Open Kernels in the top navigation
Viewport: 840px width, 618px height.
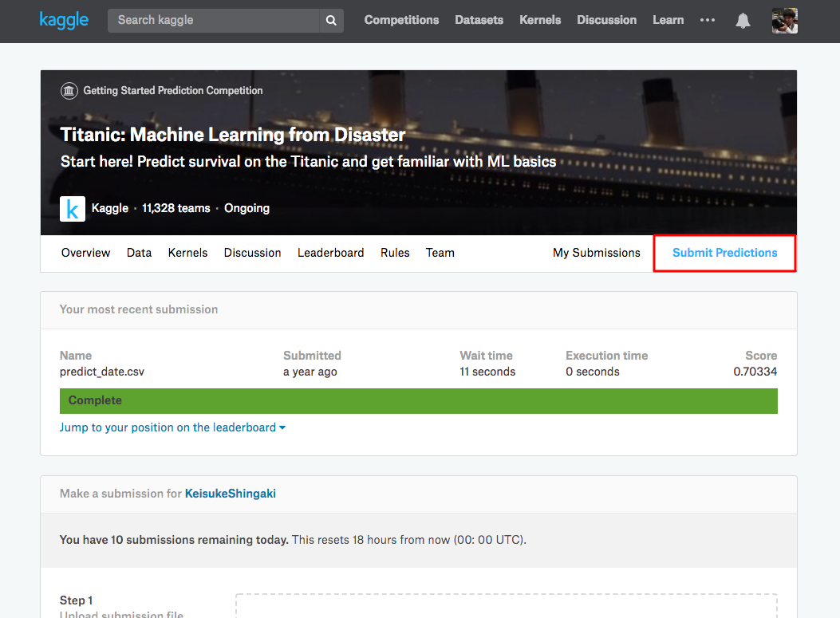pos(540,21)
